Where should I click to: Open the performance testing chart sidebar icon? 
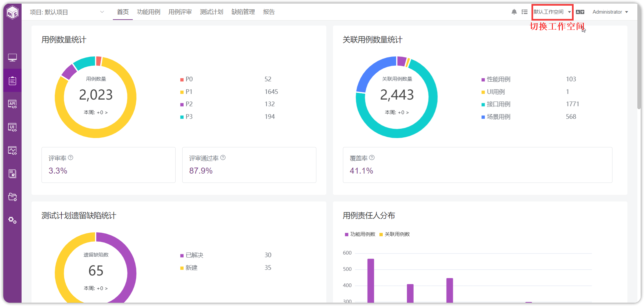click(x=12, y=151)
